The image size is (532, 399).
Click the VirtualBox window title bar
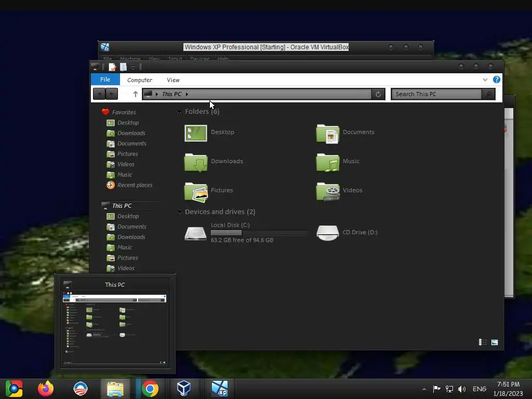point(266,47)
